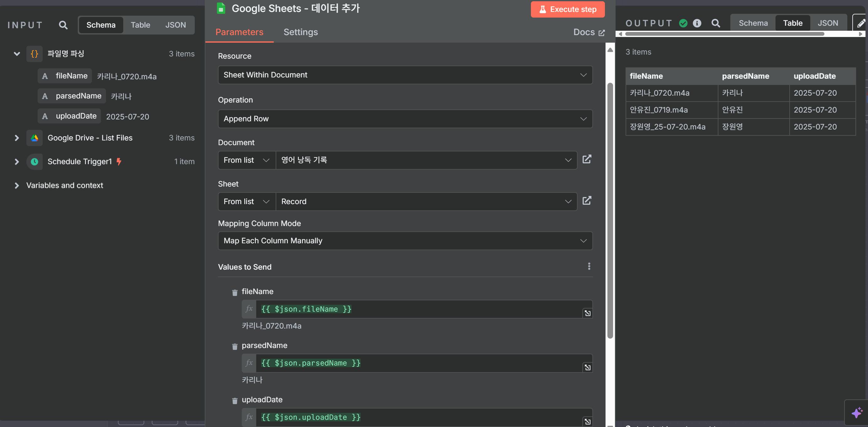Search the output panel data

click(x=716, y=23)
